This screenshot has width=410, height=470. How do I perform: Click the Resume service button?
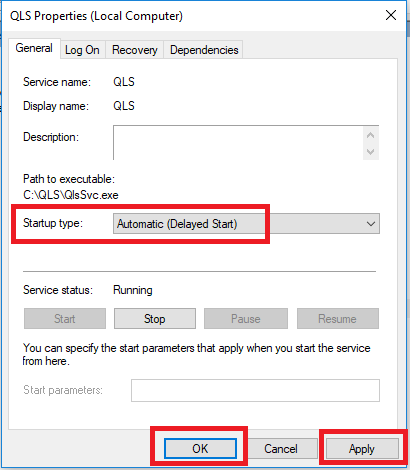click(x=337, y=319)
